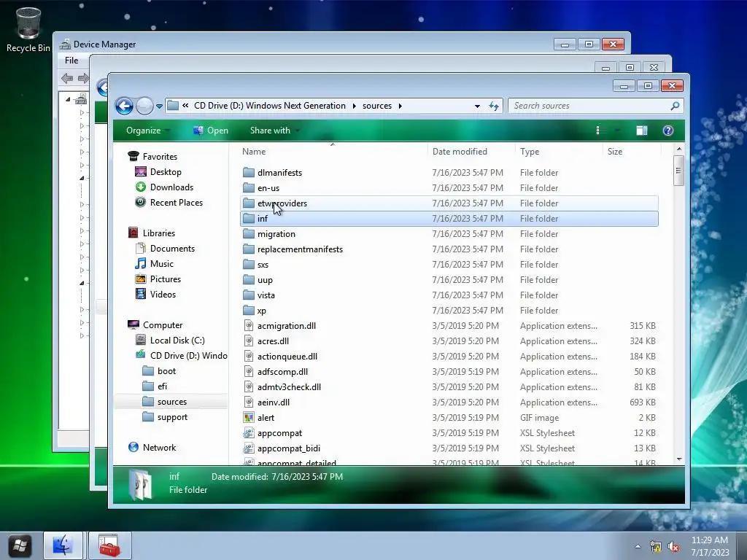Open the Share with menu
The image size is (747, 560).
point(274,131)
